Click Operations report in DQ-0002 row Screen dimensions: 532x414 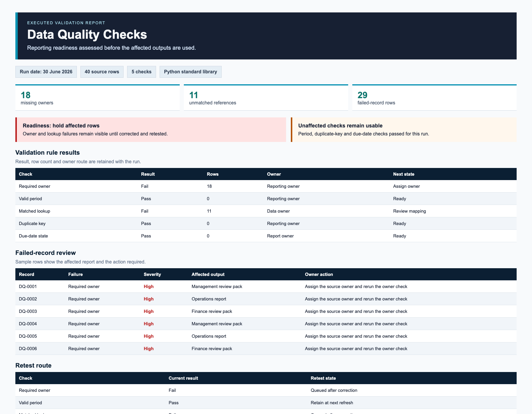(209, 299)
